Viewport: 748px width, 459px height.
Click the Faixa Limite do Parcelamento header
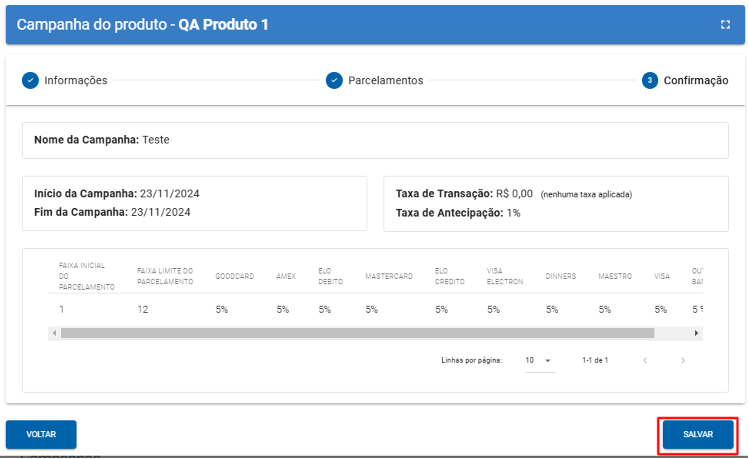[165, 276]
